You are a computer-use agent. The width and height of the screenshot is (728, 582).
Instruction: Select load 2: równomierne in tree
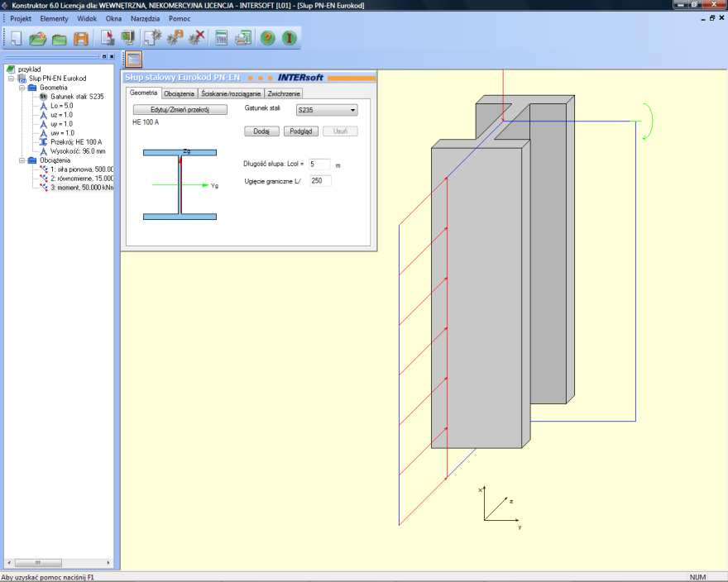(82, 179)
